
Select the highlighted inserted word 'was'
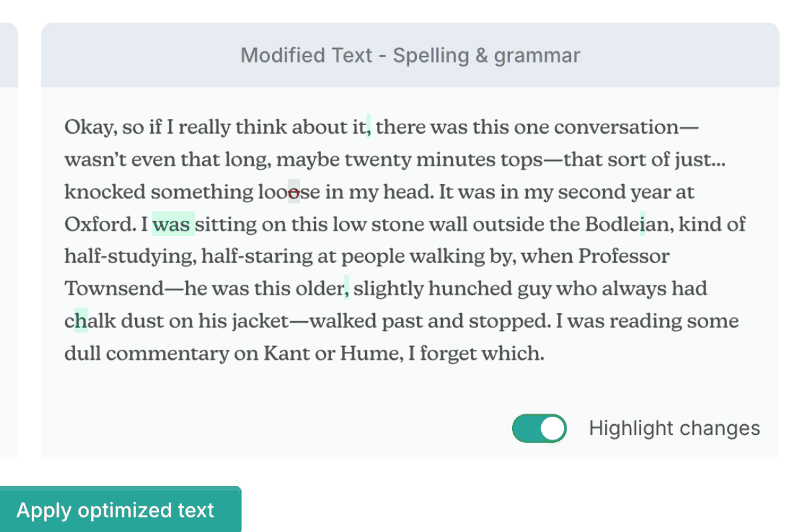174,224
